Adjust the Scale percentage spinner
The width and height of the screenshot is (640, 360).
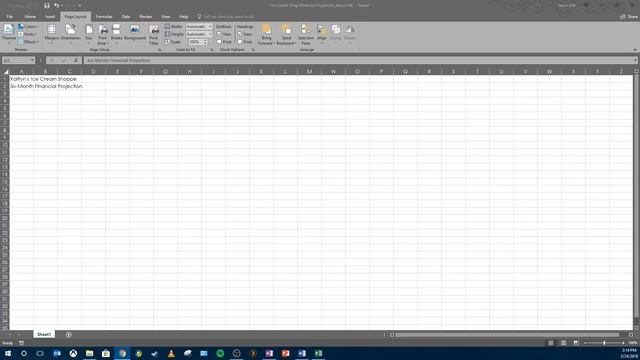click(x=205, y=42)
